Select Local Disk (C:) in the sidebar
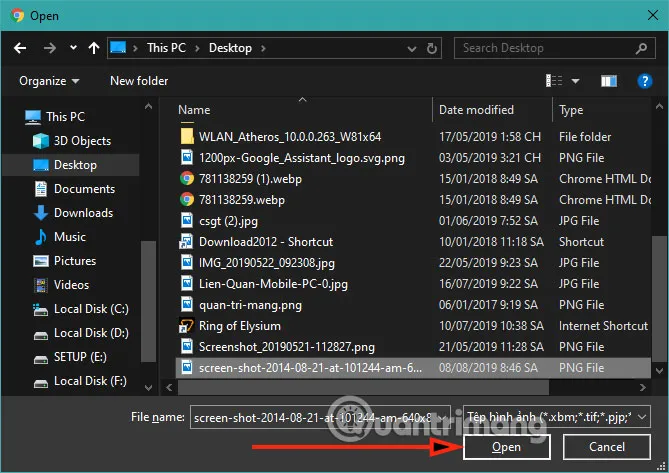Image resolution: width=669 pixels, height=473 pixels. tap(90, 309)
